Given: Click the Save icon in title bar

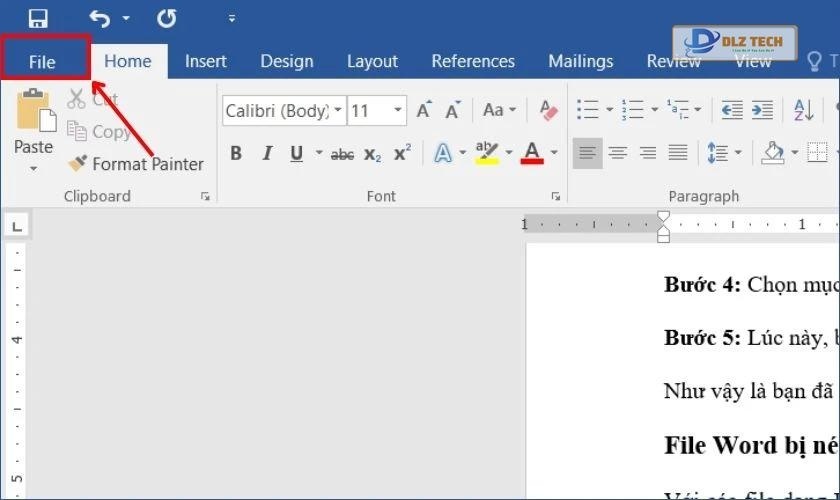Looking at the screenshot, I should click(x=38, y=18).
